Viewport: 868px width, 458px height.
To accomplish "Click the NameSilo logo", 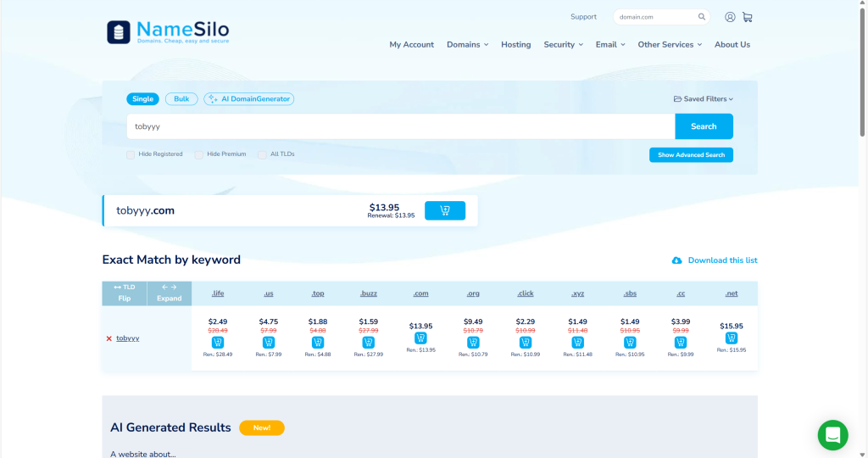I will point(168,31).
